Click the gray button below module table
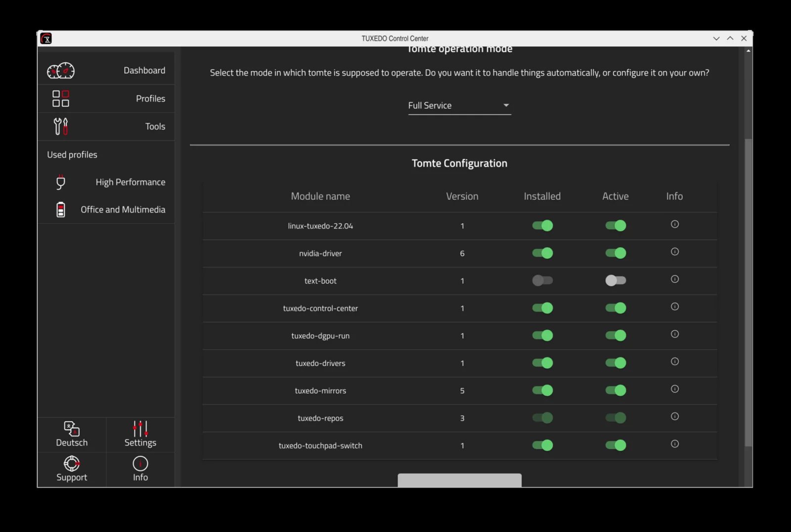The height and width of the screenshot is (532, 791). click(459, 480)
